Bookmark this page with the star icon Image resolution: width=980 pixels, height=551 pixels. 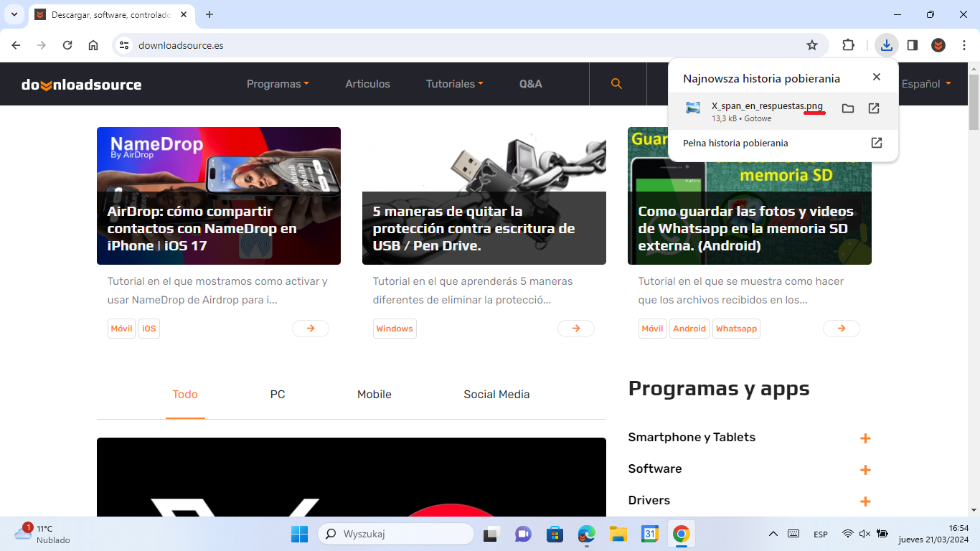[812, 45]
